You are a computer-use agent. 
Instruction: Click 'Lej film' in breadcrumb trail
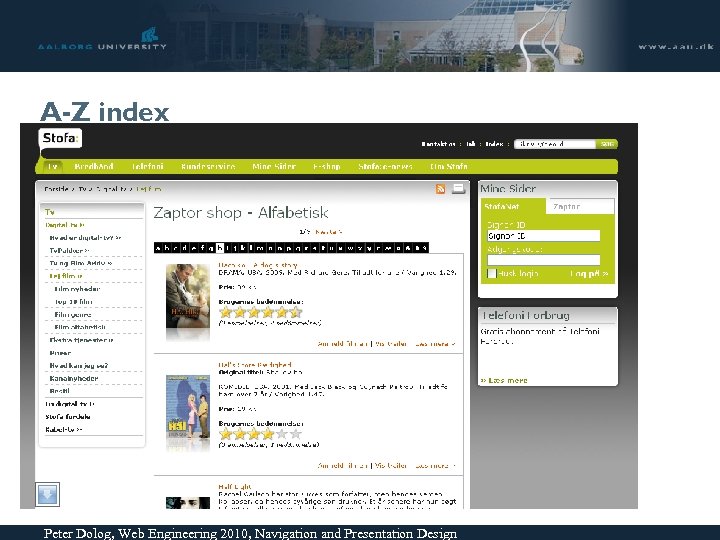pos(148,189)
